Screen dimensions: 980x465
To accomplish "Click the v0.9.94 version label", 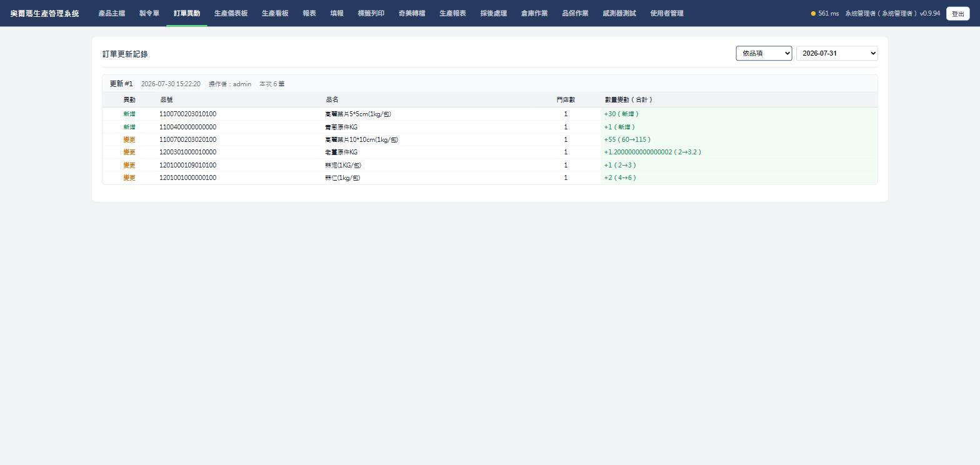I will [x=930, y=14].
